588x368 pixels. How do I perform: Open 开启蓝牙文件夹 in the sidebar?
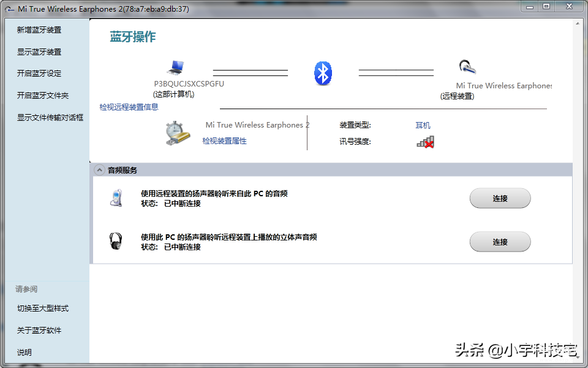(x=43, y=96)
